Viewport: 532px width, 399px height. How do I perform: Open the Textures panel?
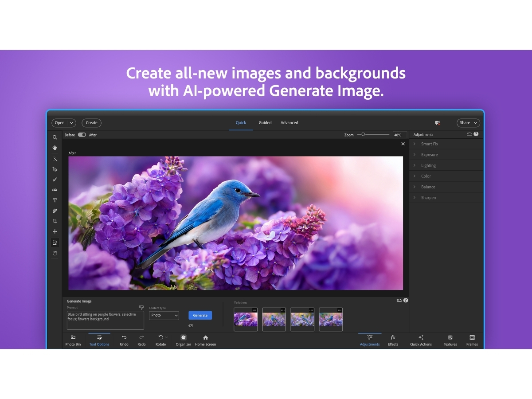tap(450, 340)
